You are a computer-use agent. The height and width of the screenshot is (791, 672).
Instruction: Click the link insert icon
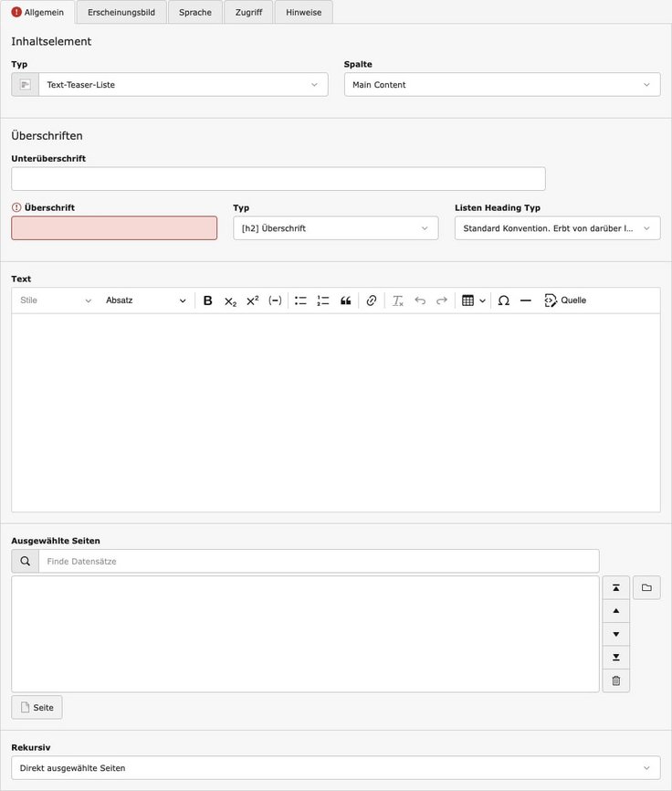[372, 301]
